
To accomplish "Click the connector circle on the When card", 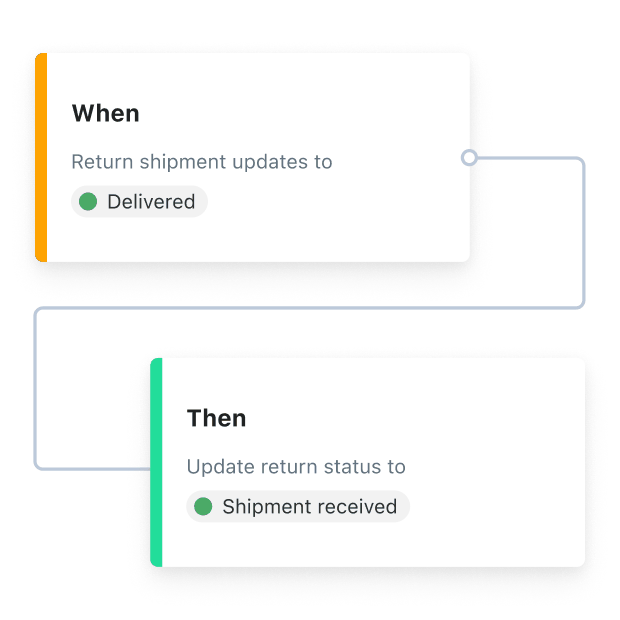I will click(x=469, y=157).
